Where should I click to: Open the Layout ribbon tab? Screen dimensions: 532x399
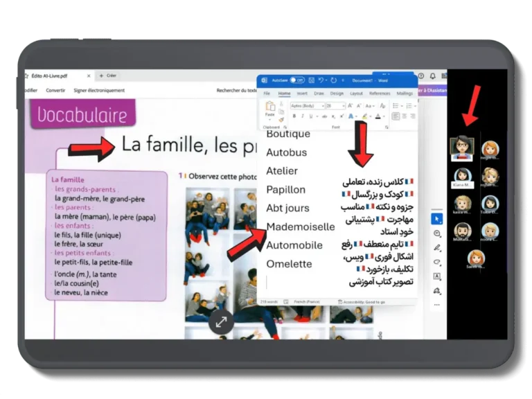(356, 94)
